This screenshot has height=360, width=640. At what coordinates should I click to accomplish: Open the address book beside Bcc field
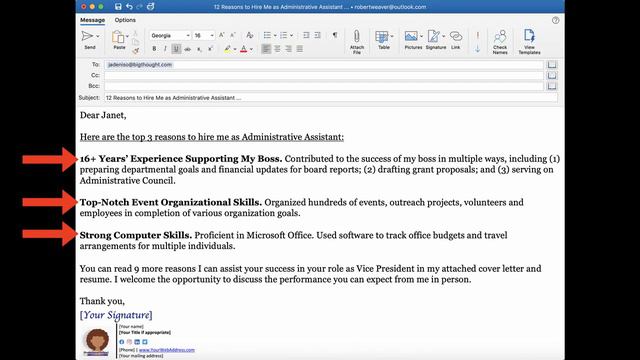click(552, 86)
